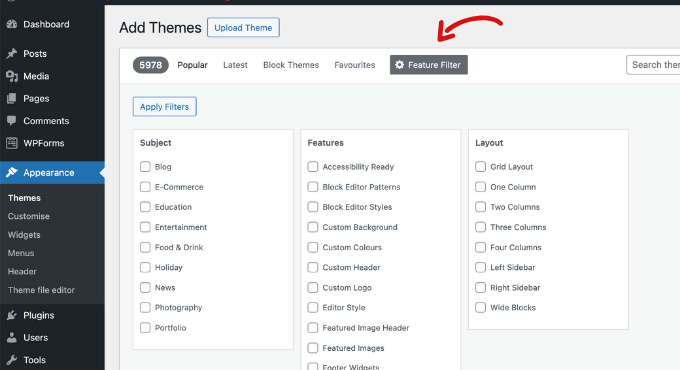Enable the News checkbox
Image resolution: width=680 pixels, height=370 pixels.
(x=145, y=288)
